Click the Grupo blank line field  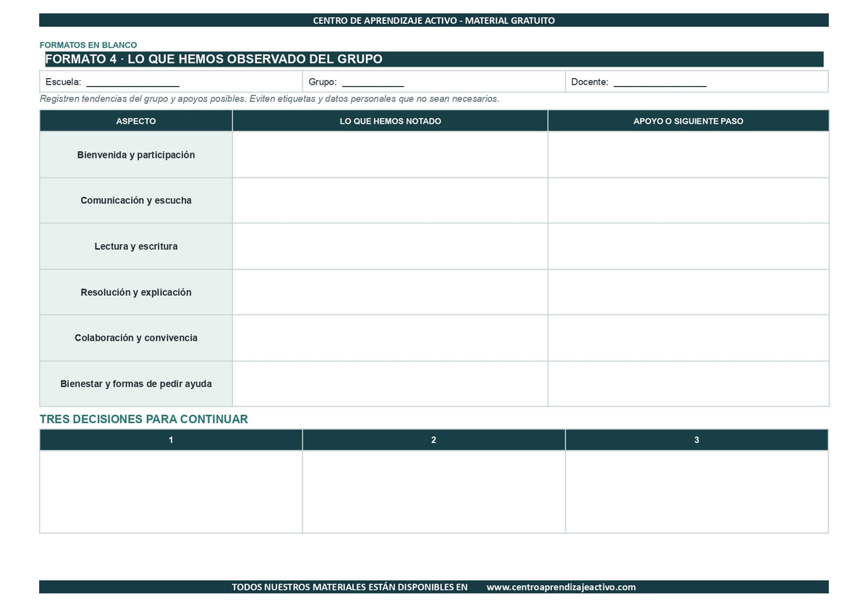(x=373, y=82)
